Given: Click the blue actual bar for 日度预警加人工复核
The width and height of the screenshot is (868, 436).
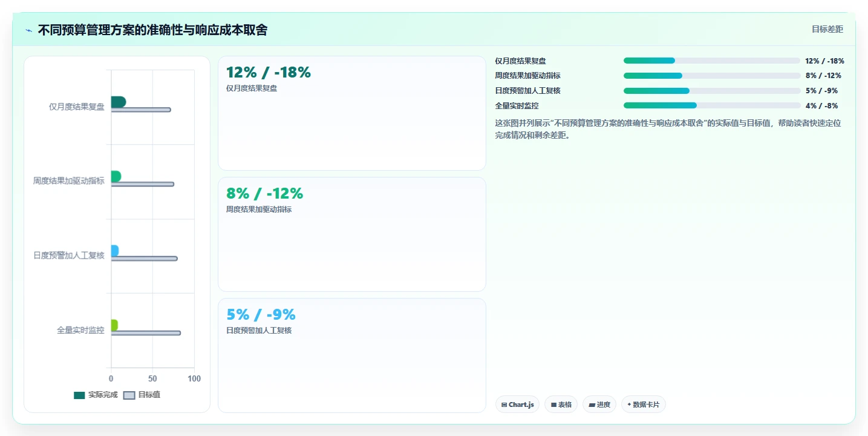Looking at the screenshot, I should click(114, 251).
